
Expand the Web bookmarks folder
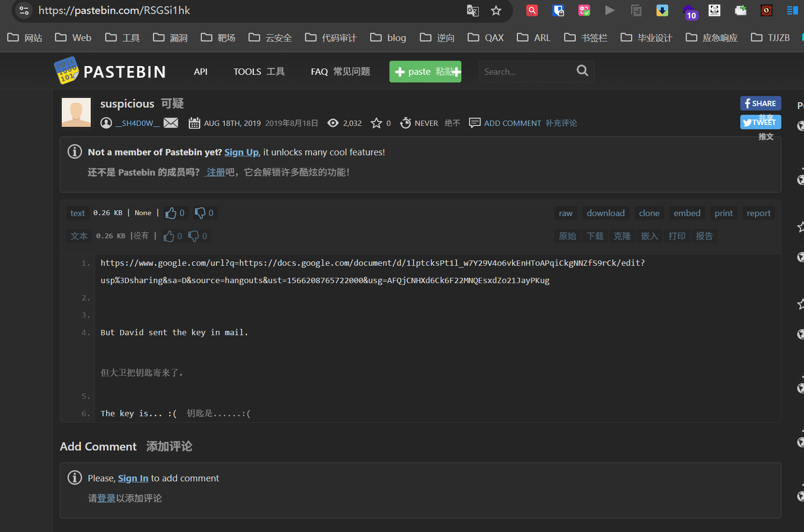point(73,38)
